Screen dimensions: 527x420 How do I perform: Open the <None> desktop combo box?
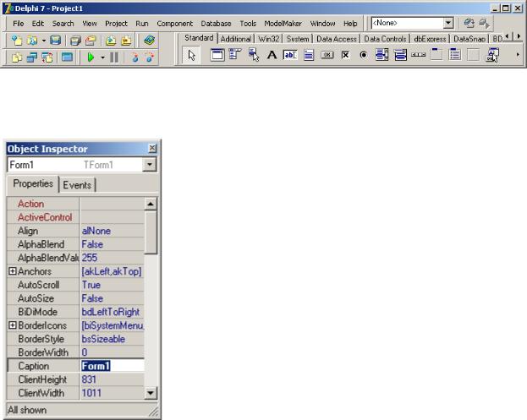point(448,23)
